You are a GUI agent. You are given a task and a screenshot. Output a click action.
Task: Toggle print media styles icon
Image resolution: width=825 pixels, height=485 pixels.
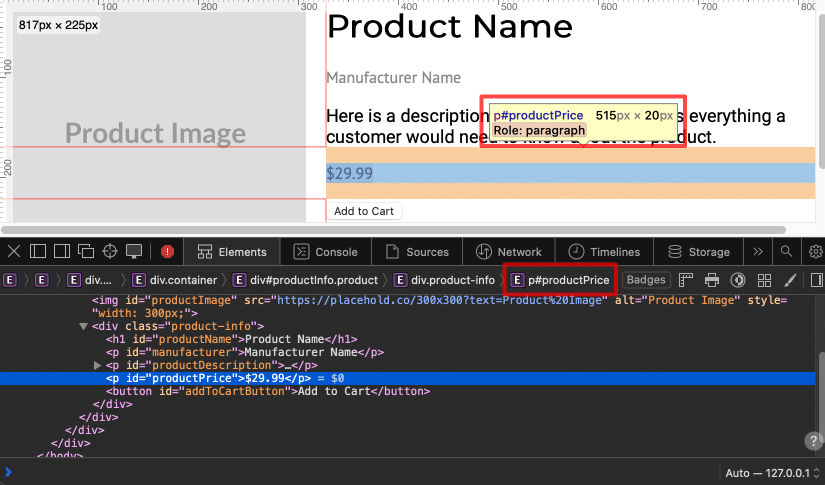tap(712, 280)
